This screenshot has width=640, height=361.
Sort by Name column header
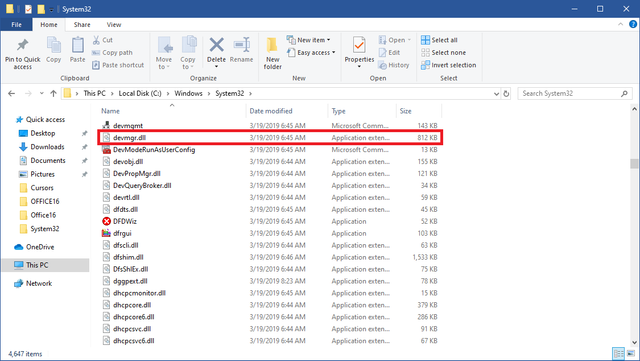(110, 111)
